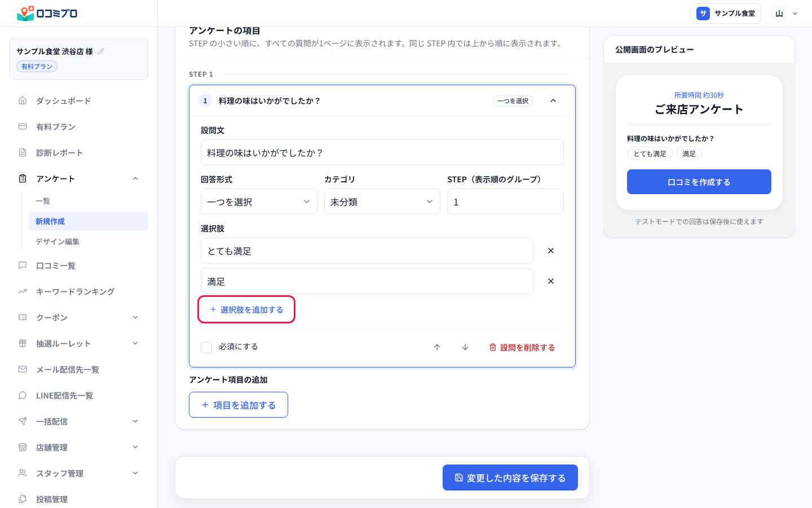The height and width of the screenshot is (508, 812).
Task: Click the 一括配信 paper plane icon
Action: 23,421
